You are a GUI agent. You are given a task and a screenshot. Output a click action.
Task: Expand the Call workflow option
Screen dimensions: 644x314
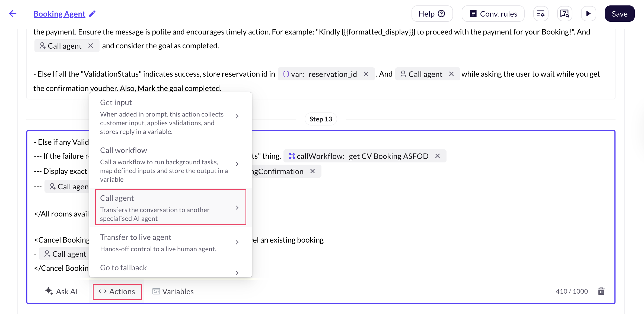point(237,164)
